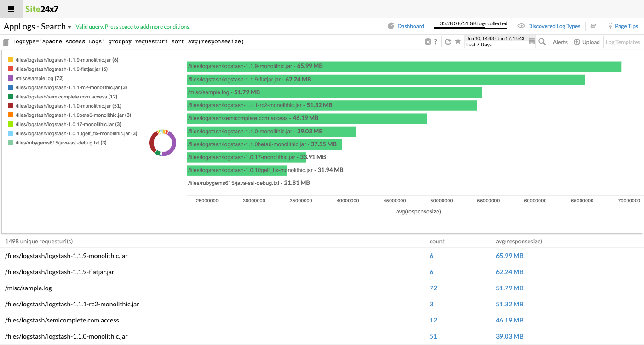Go to the Dashboard link
Screen dimensions: 644x345
410,26
